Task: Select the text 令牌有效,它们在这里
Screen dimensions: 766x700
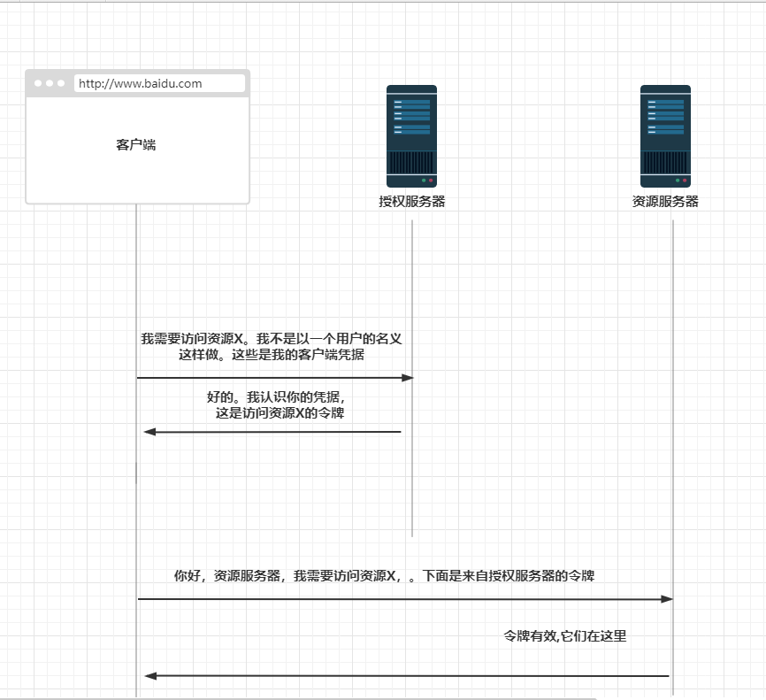Action: coord(564,636)
